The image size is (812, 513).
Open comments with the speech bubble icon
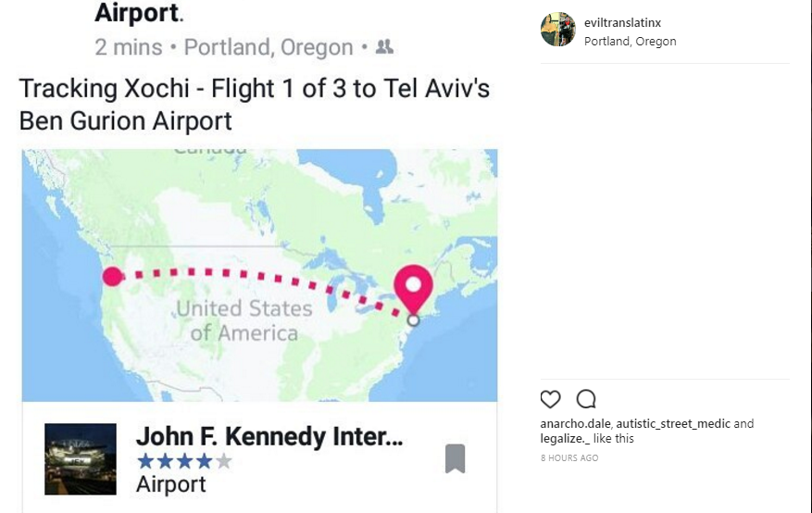(586, 399)
